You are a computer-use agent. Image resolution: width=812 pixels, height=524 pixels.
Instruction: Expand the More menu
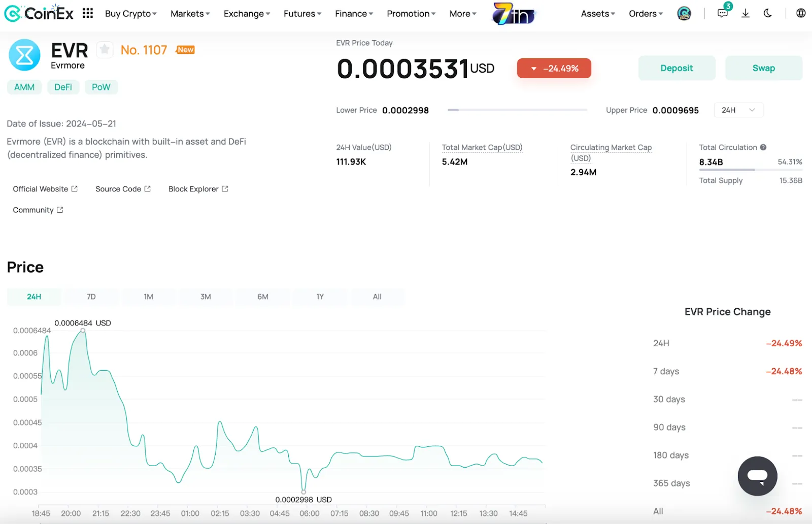tap(463, 14)
